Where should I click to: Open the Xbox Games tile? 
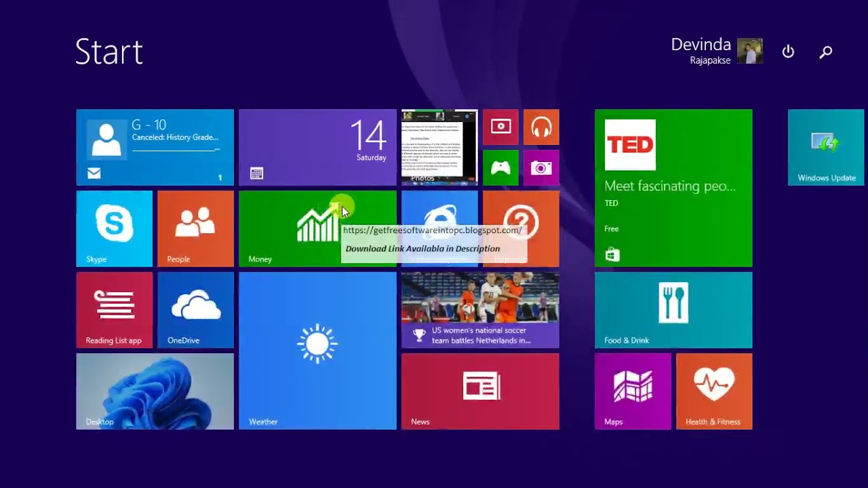pyautogui.click(x=500, y=167)
